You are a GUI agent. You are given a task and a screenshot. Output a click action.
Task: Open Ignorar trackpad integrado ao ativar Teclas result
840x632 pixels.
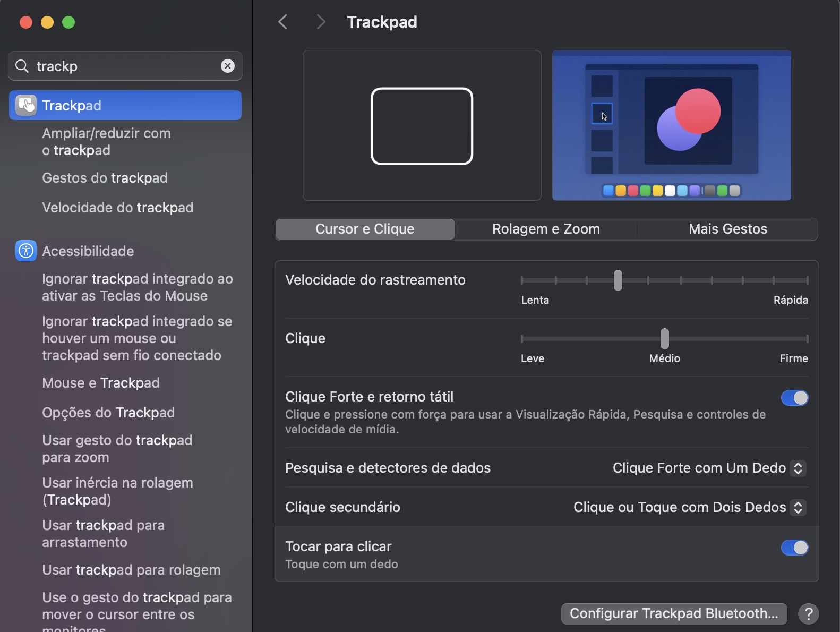click(137, 287)
